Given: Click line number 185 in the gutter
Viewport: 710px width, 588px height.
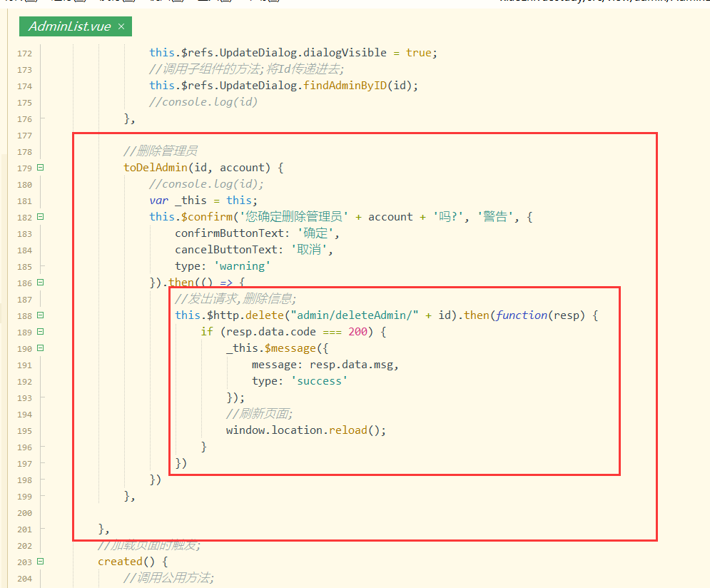Looking at the screenshot, I should coord(24,267).
